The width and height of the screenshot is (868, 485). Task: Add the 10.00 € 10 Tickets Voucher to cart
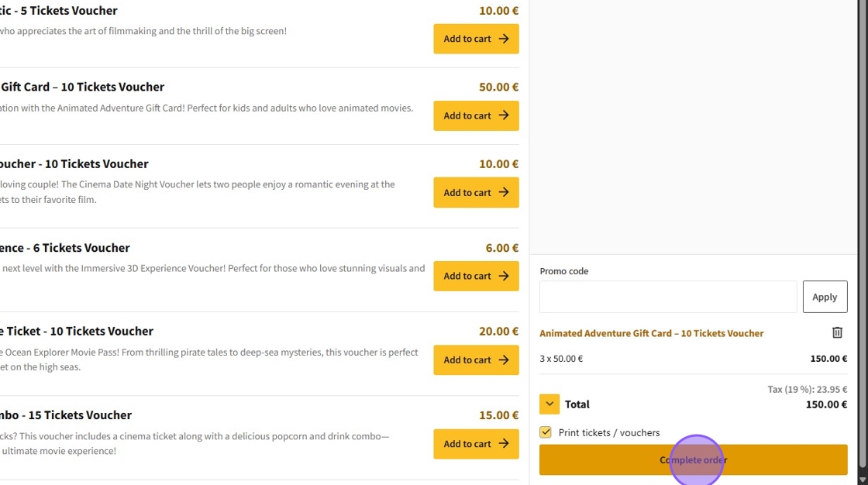(x=476, y=193)
